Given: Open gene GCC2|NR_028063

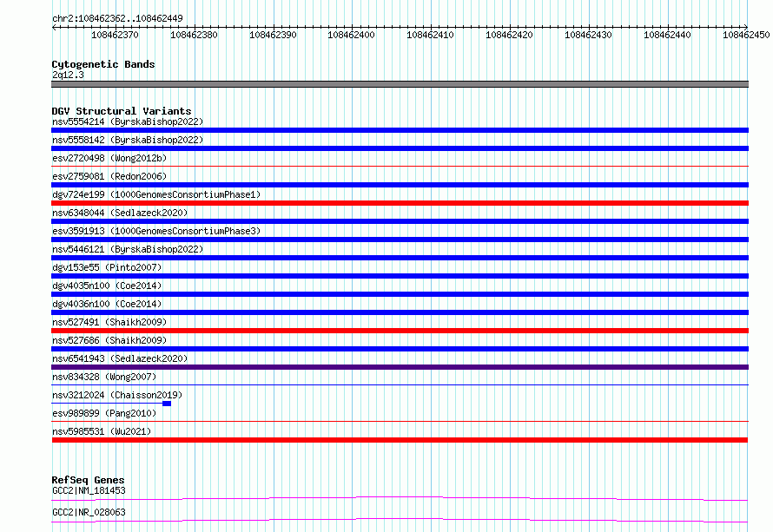Looking at the screenshot, I should coord(89,512).
